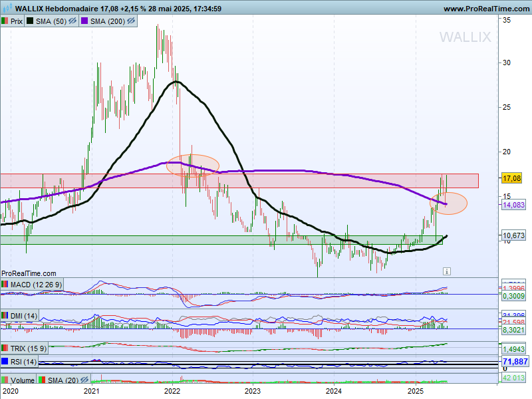Toggle SMA (50) visibility eye icon
Image resolution: width=532 pixels, height=399 pixels.
pos(72,21)
